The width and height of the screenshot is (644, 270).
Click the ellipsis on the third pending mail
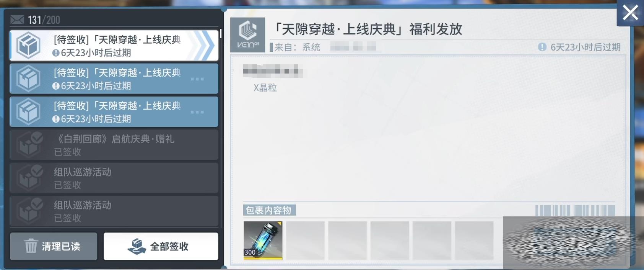(197, 112)
